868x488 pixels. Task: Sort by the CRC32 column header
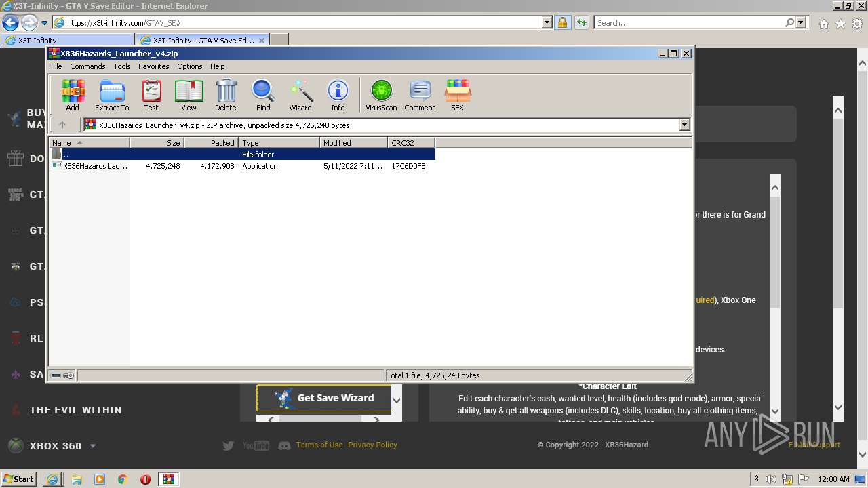[411, 142]
